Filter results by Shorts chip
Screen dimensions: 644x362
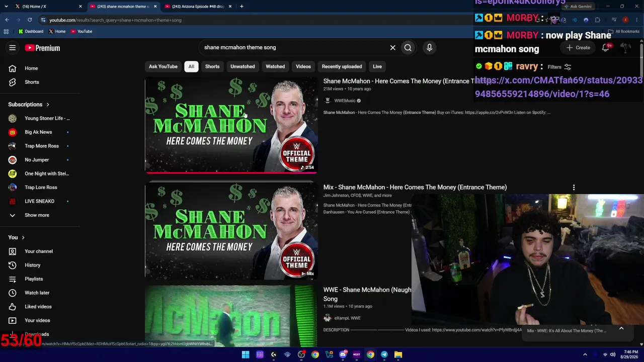point(212,66)
